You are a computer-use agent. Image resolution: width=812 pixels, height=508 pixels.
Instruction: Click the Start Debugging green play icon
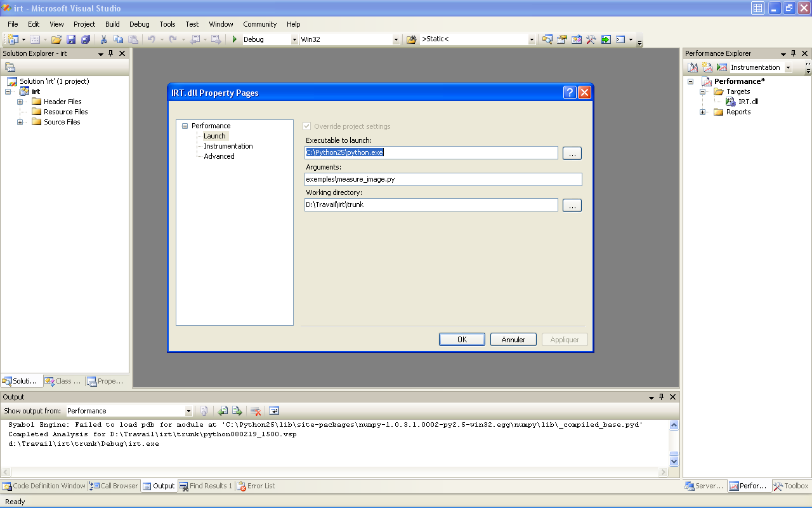[235, 39]
